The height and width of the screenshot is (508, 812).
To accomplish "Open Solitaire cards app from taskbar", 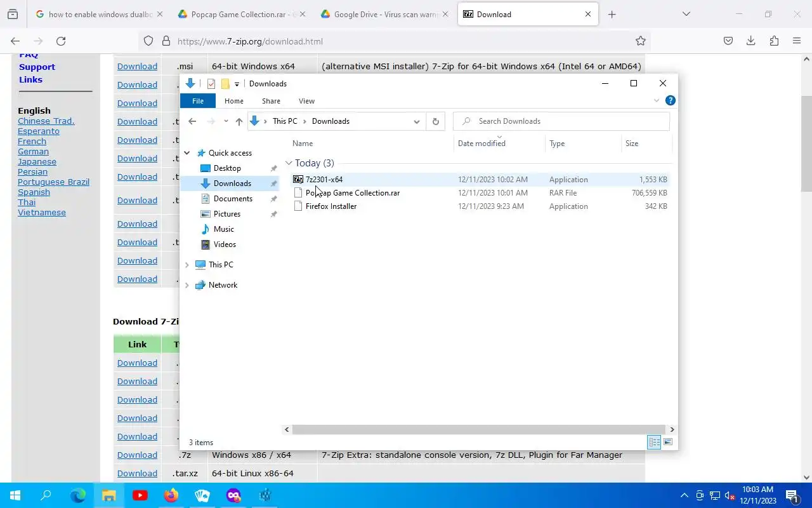I will [x=202, y=495].
